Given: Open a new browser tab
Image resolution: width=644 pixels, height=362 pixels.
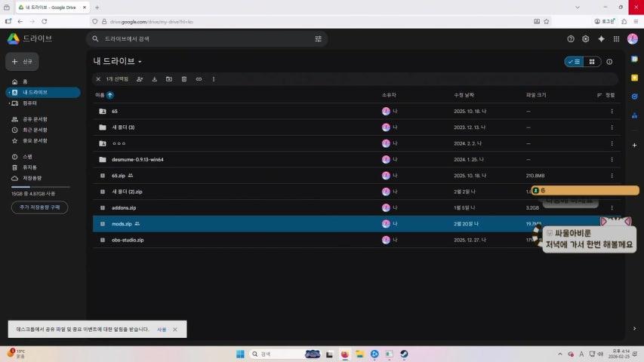Looking at the screenshot, I should 97,8.
